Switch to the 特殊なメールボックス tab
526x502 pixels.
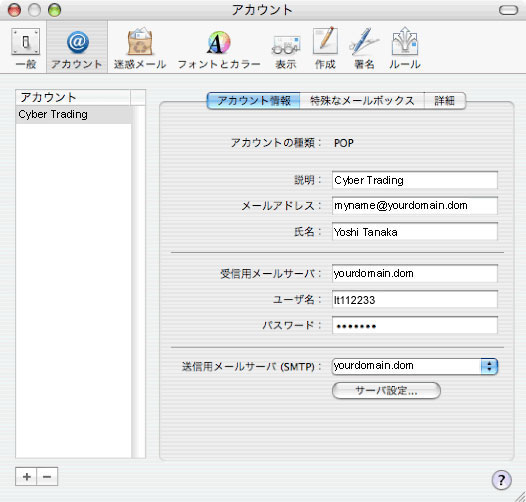coord(362,101)
